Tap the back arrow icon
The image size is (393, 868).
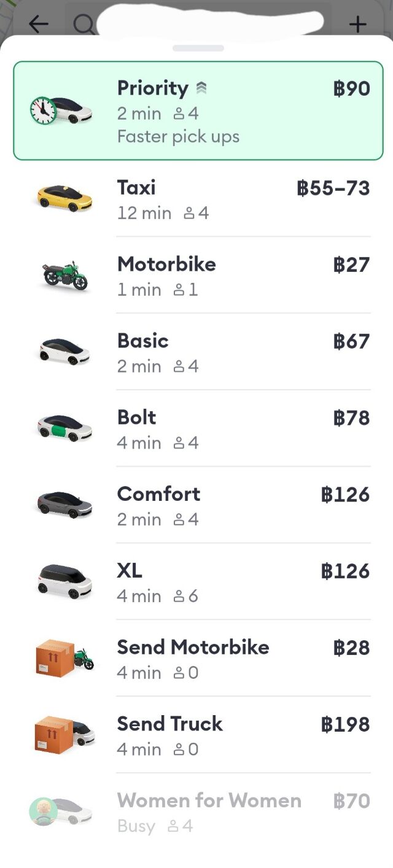point(38,24)
